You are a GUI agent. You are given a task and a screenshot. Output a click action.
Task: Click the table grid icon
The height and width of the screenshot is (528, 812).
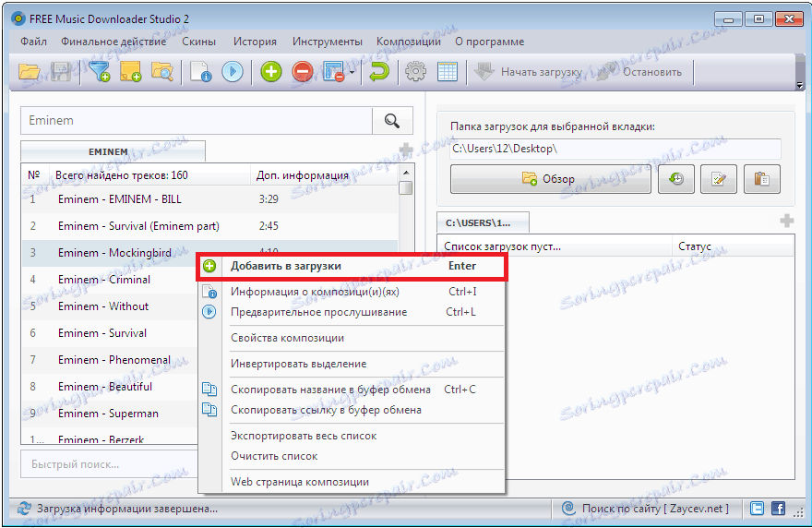click(448, 71)
